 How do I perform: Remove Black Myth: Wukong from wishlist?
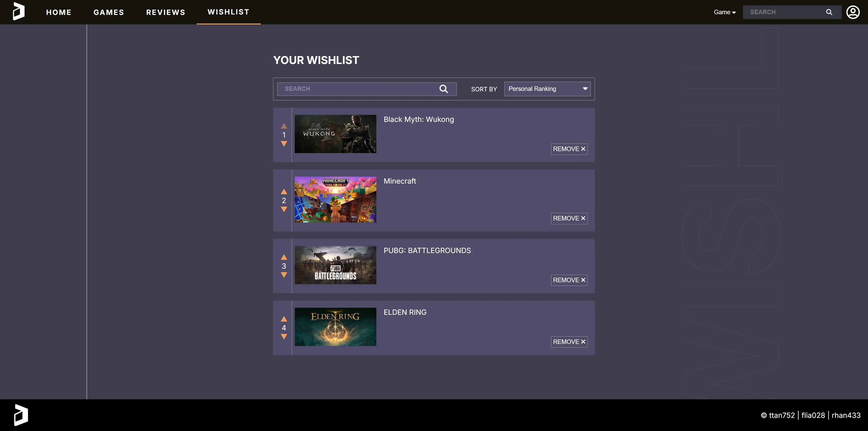pyautogui.click(x=569, y=149)
